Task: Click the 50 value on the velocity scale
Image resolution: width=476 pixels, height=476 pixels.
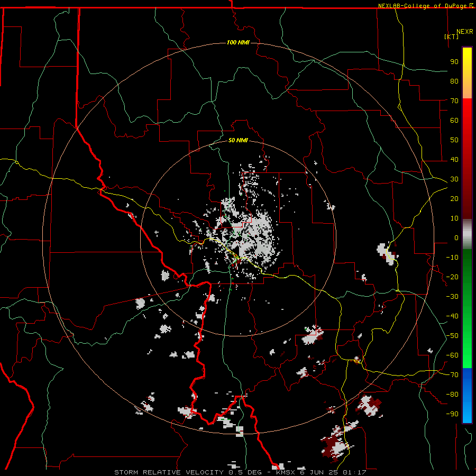Action: coord(454,140)
